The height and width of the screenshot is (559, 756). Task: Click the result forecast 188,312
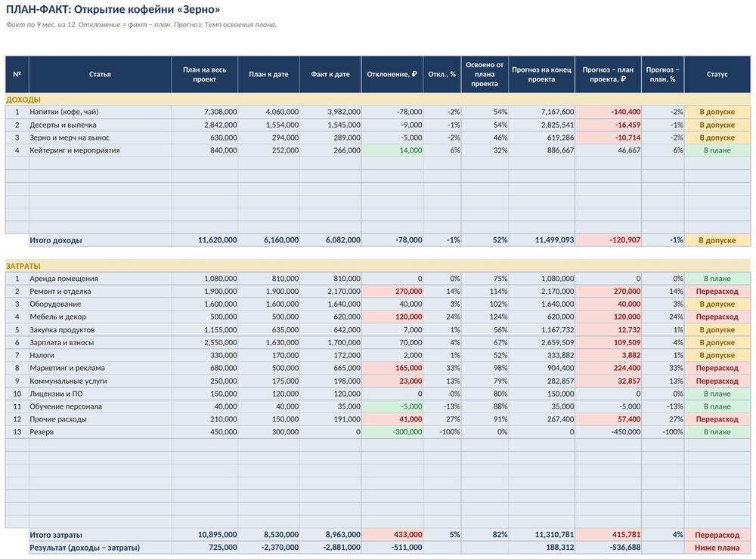pos(541,548)
